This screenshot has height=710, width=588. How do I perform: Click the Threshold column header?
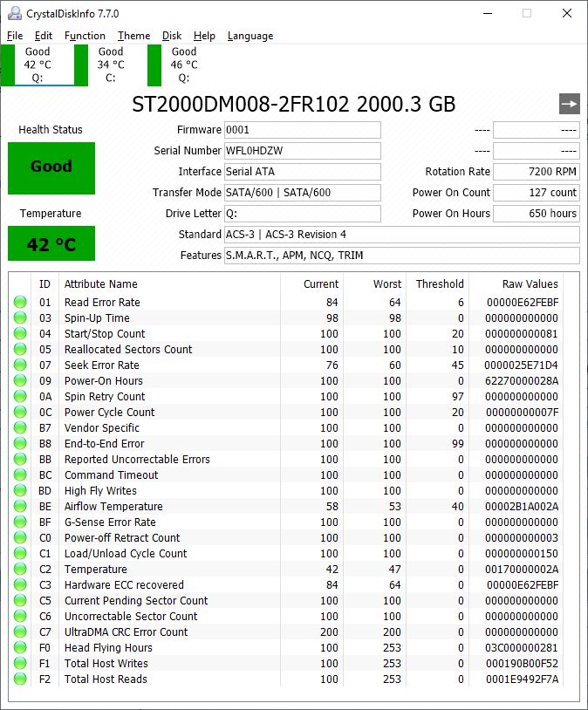coord(438,283)
